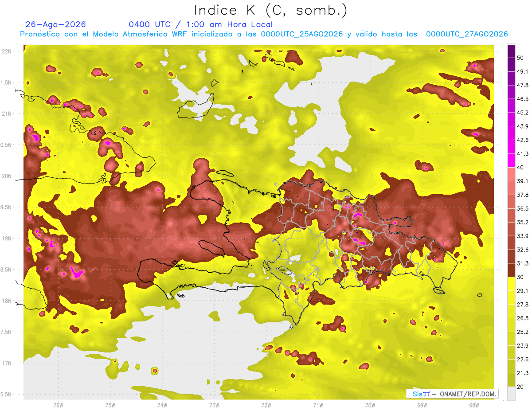Image resolution: width=532 pixels, height=411 pixels.
Task: Click the '75W' longitude label
Action: point(110,405)
